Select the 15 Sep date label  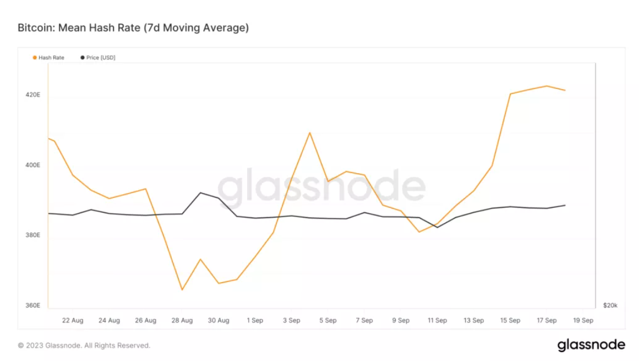(510, 321)
